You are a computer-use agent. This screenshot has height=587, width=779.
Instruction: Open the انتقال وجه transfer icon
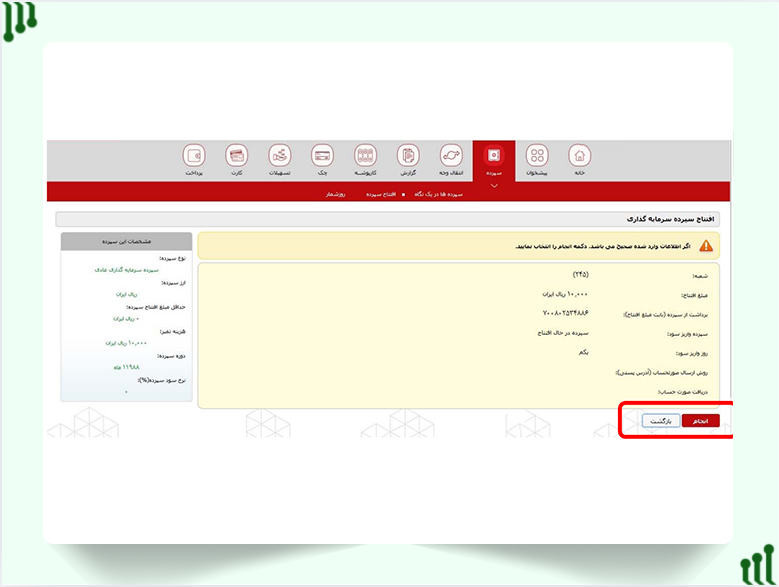click(x=451, y=156)
